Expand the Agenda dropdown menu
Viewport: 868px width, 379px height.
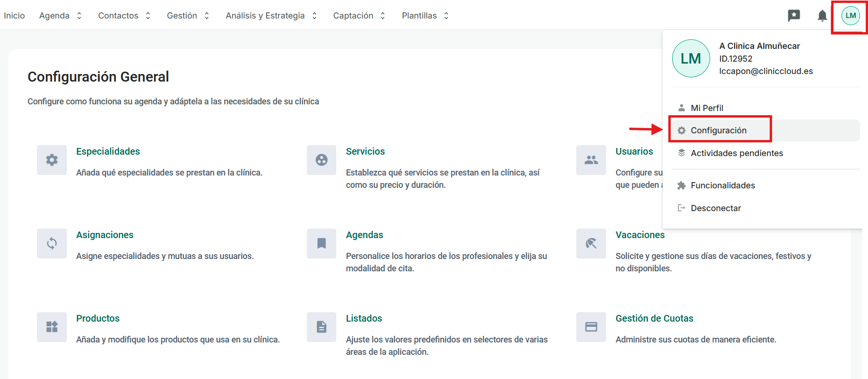click(x=60, y=16)
